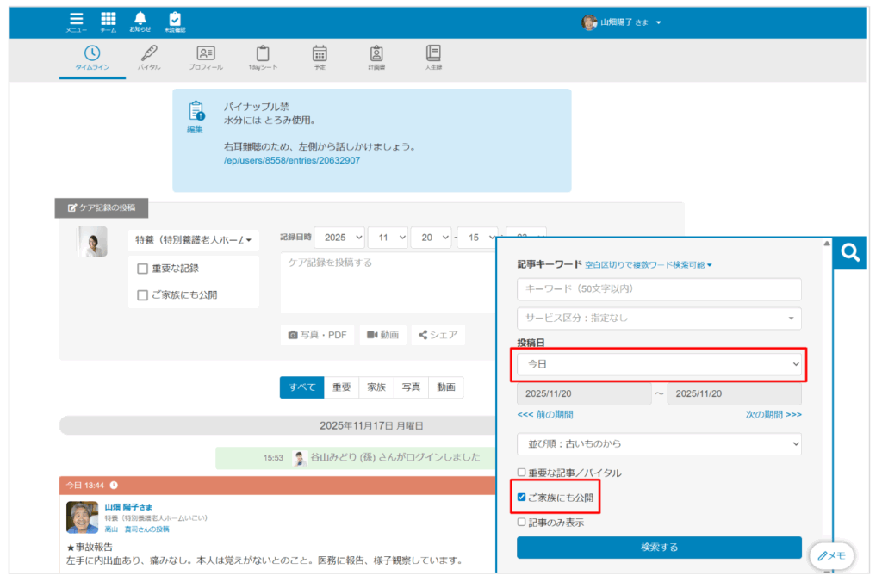Open the お知らせ notification bell icon

coord(140,19)
